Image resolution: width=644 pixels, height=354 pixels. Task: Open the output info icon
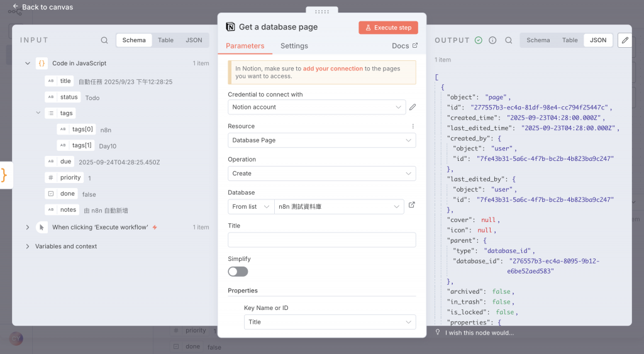[x=492, y=40]
